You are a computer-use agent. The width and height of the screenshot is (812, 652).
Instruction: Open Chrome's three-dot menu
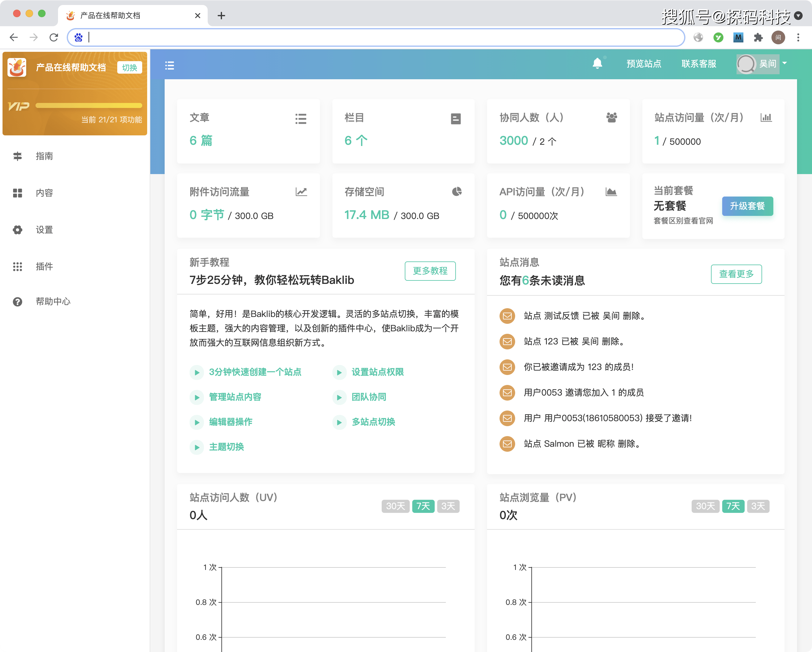(798, 37)
